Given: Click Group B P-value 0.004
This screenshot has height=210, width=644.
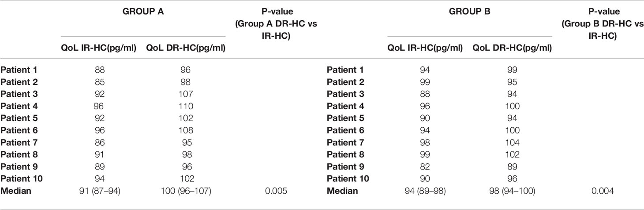Looking at the screenshot, I should point(603,191).
